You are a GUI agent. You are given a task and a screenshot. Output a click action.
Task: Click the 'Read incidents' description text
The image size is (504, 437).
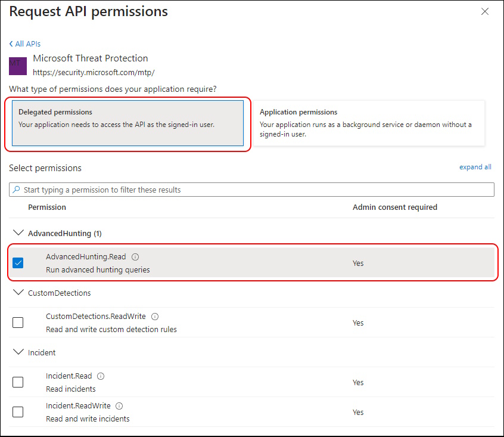pyautogui.click(x=71, y=389)
